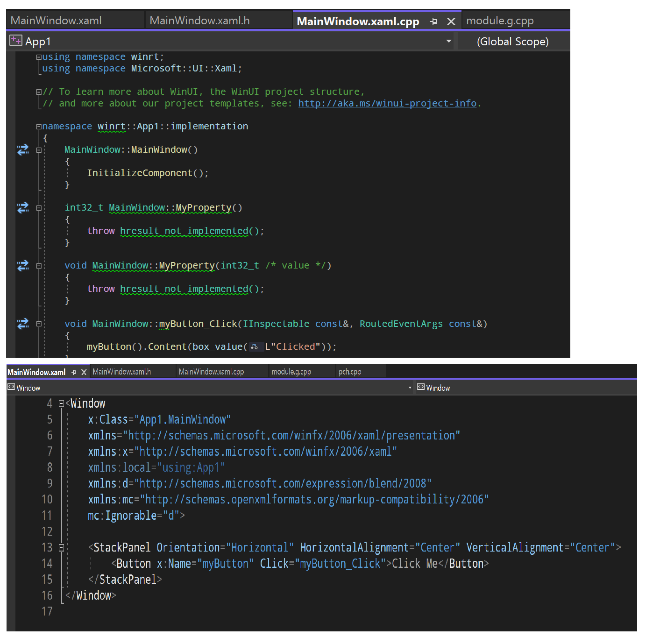Collapse the using namespace block
The height and width of the screenshot is (644, 660).
(x=39, y=57)
